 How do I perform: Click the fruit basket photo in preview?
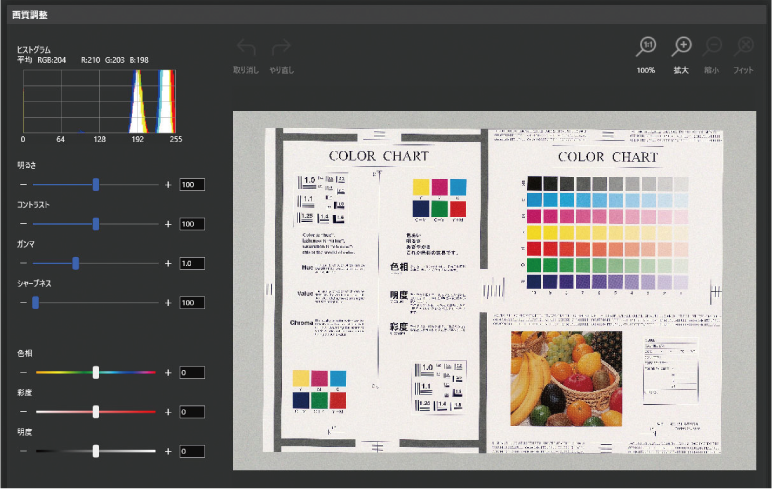565,378
